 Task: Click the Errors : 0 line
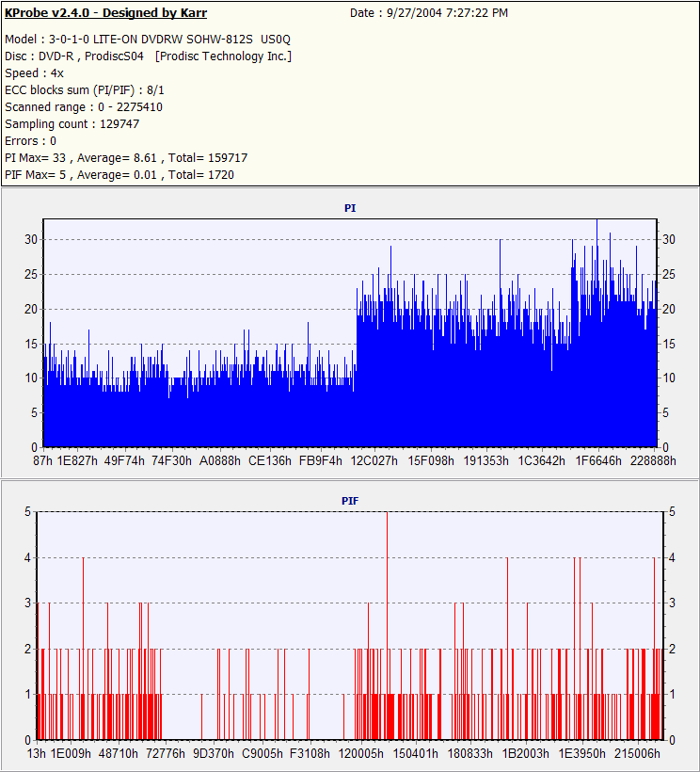[30, 141]
